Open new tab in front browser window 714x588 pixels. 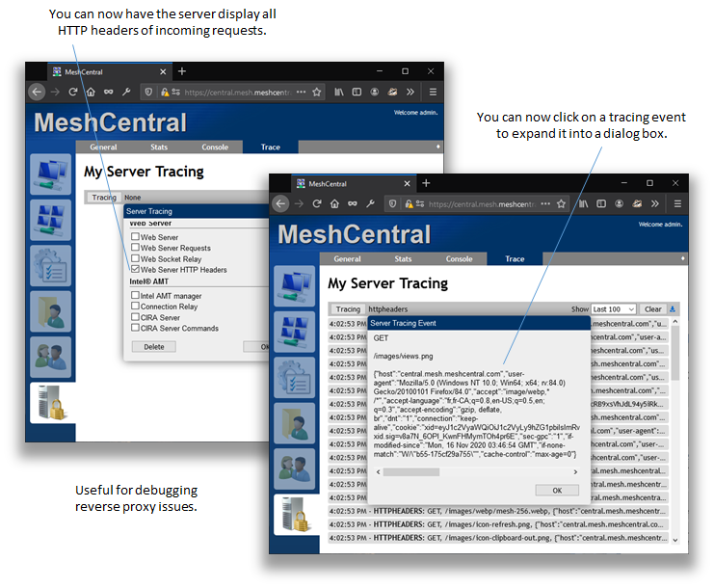pos(426,183)
